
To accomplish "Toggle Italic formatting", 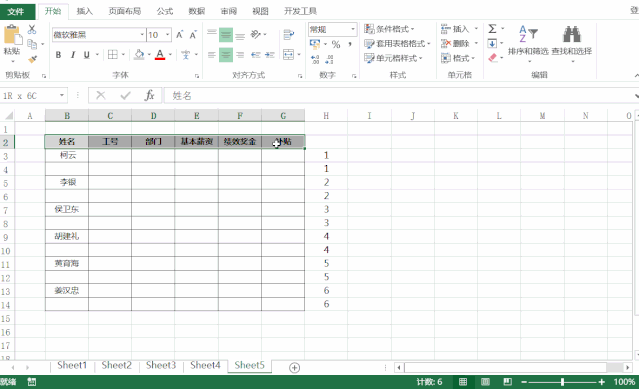I will coord(73,55).
